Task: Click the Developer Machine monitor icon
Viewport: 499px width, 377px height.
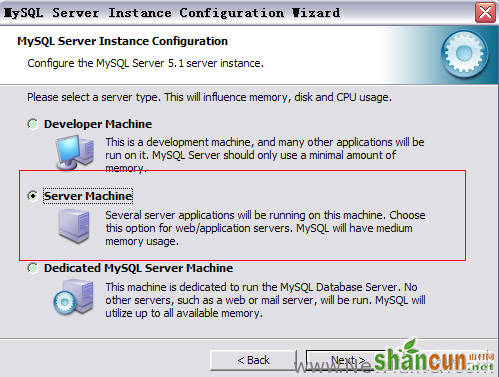Action: [x=75, y=153]
